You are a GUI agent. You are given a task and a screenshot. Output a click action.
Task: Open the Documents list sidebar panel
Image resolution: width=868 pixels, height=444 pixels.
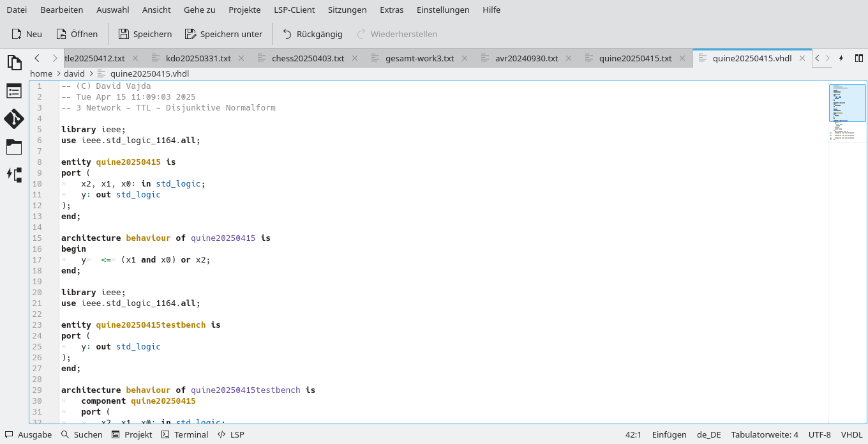(14, 62)
